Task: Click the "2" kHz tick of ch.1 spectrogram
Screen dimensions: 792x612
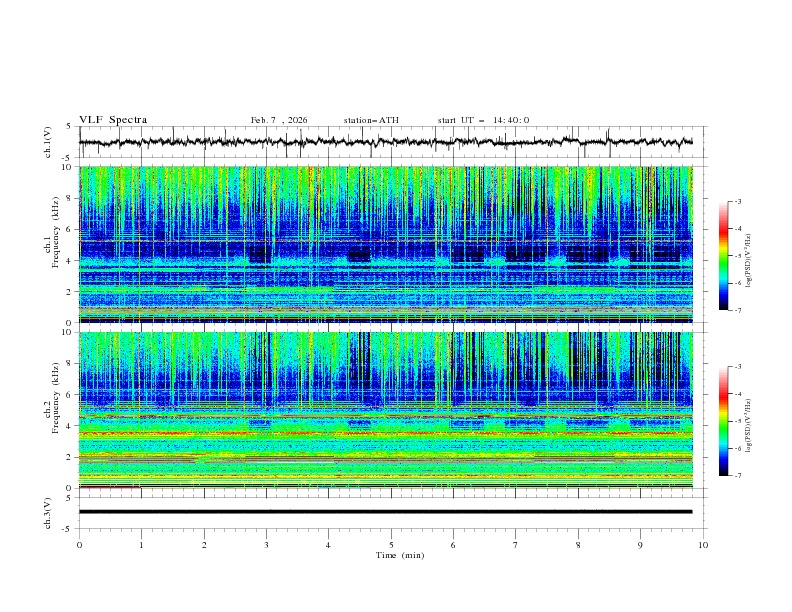Action: tap(70, 291)
